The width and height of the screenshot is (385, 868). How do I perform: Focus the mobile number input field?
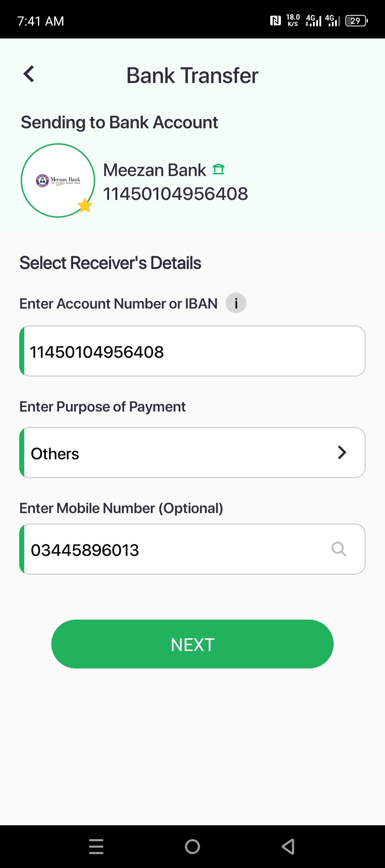click(x=192, y=549)
